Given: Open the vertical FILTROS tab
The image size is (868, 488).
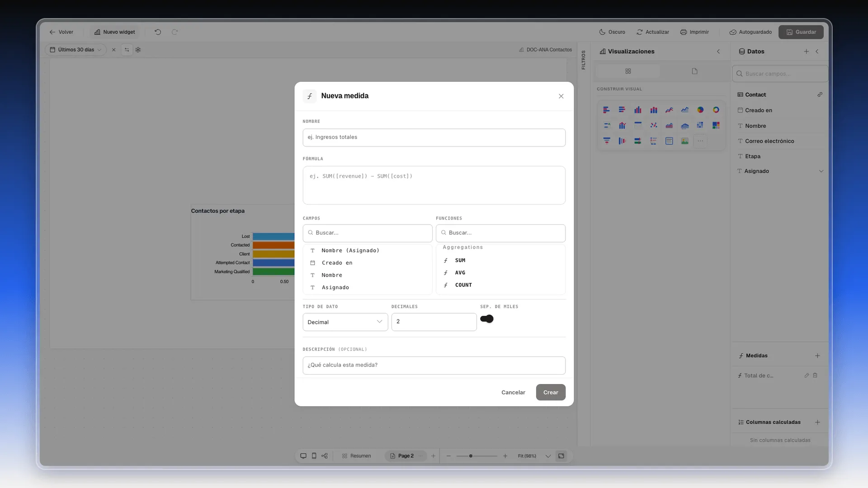Looking at the screenshot, I should pos(584,60).
